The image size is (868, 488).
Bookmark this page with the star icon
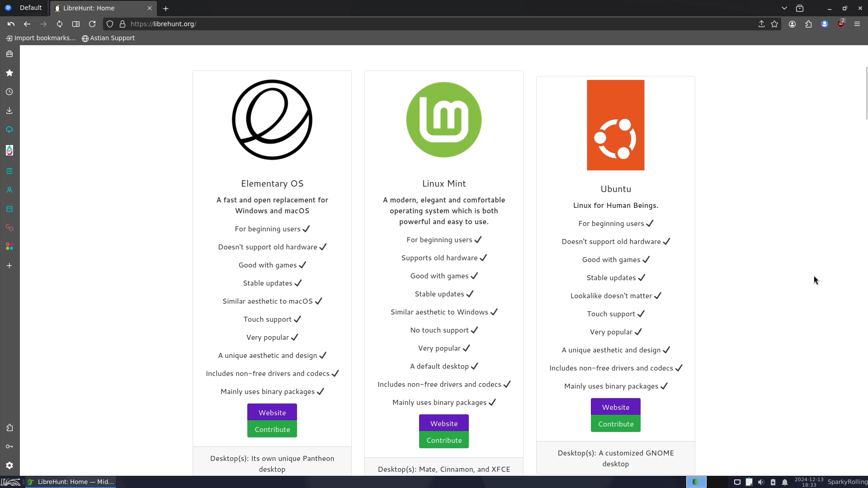click(x=774, y=24)
